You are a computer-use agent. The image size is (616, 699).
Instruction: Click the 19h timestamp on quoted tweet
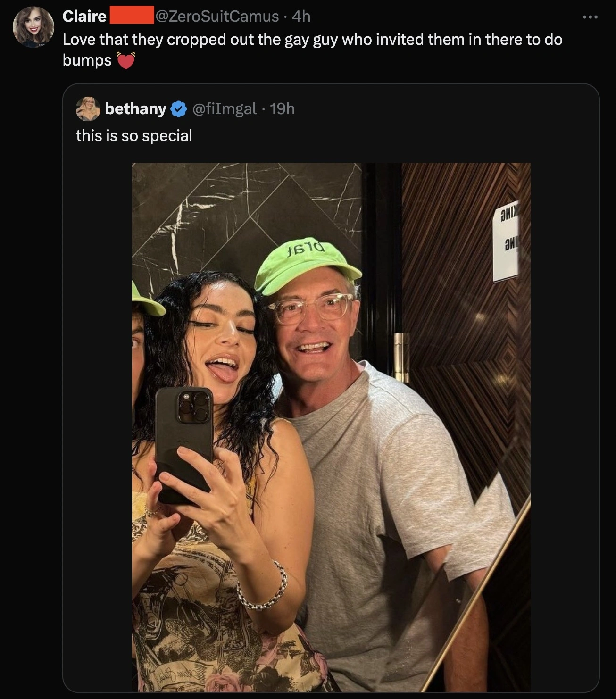(283, 108)
